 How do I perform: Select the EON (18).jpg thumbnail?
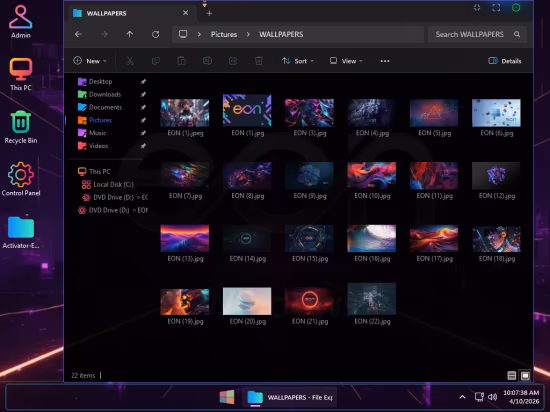point(496,239)
